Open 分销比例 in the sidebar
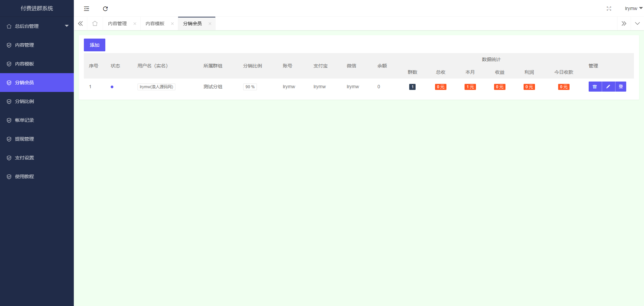Image resolution: width=644 pixels, height=306 pixels. click(x=24, y=101)
